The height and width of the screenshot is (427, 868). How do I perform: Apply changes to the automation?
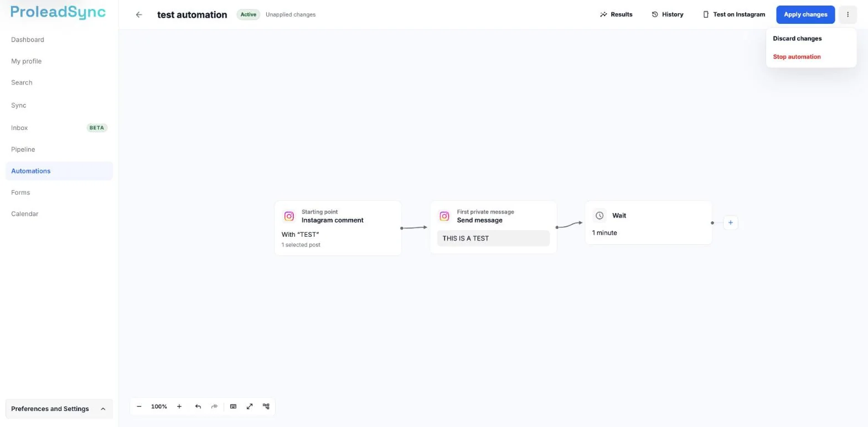point(805,15)
